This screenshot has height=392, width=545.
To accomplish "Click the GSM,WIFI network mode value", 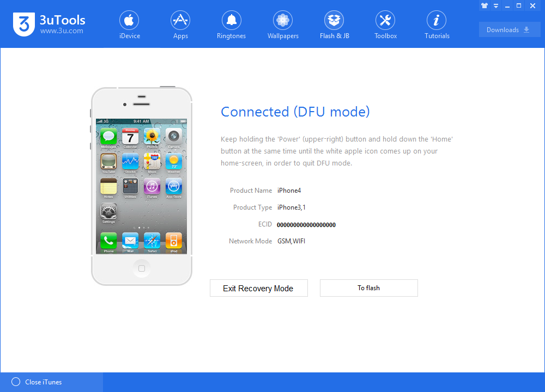I will pos(291,241).
